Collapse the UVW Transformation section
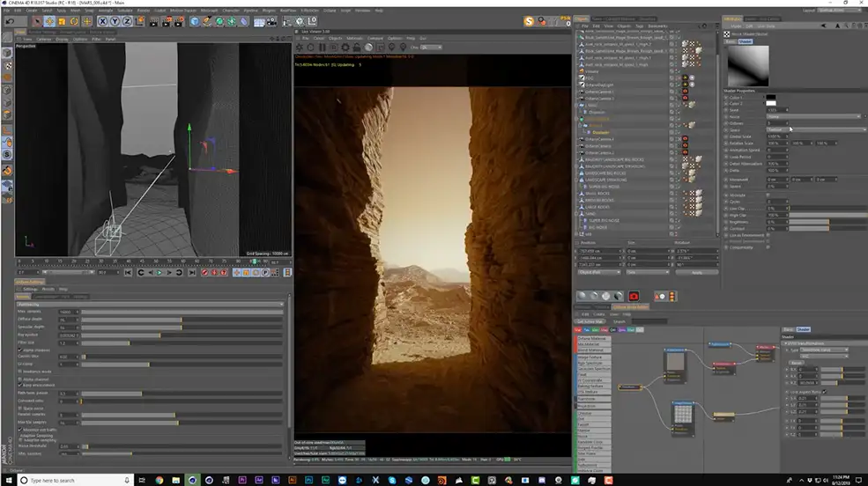The width and height of the screenshot is (868, 486). tap(785, 343)
